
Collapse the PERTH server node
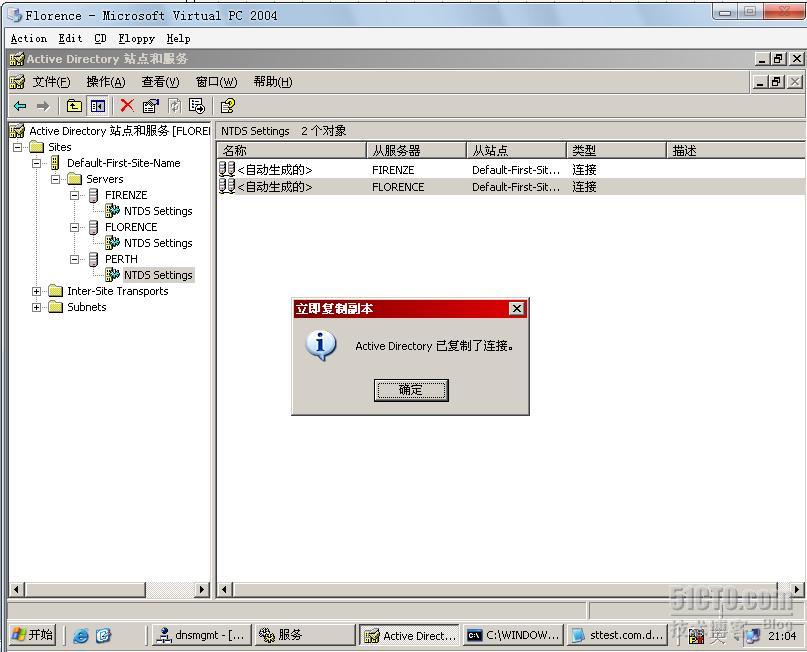point(75,259)
